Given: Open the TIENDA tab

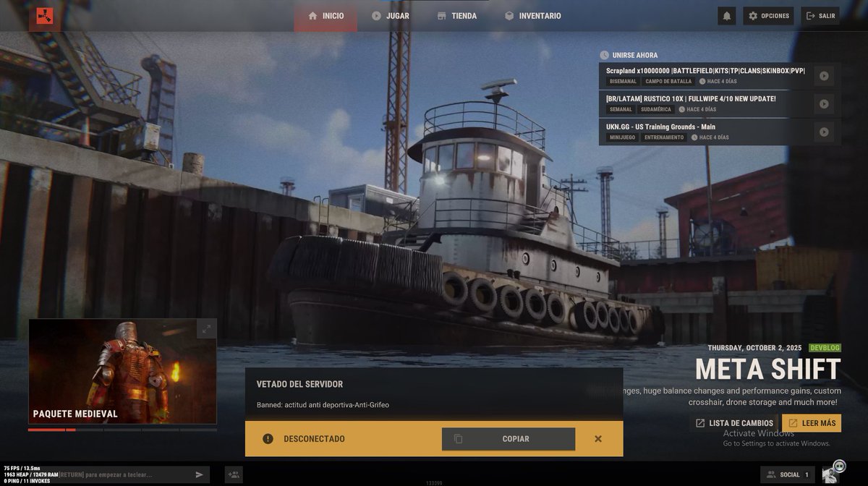Looking at the screenshot, I should 457,16.
